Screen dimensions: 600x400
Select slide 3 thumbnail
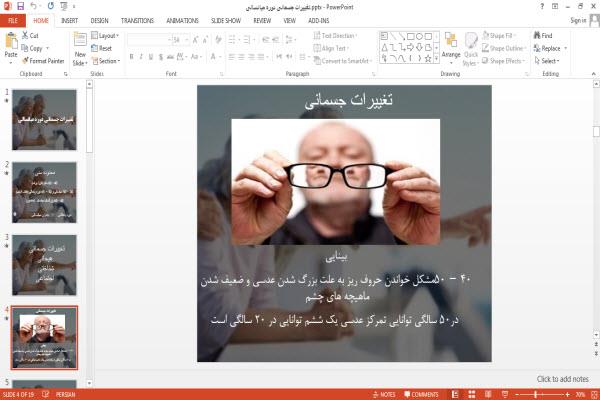pyautogui.click(x=44, y=265)
